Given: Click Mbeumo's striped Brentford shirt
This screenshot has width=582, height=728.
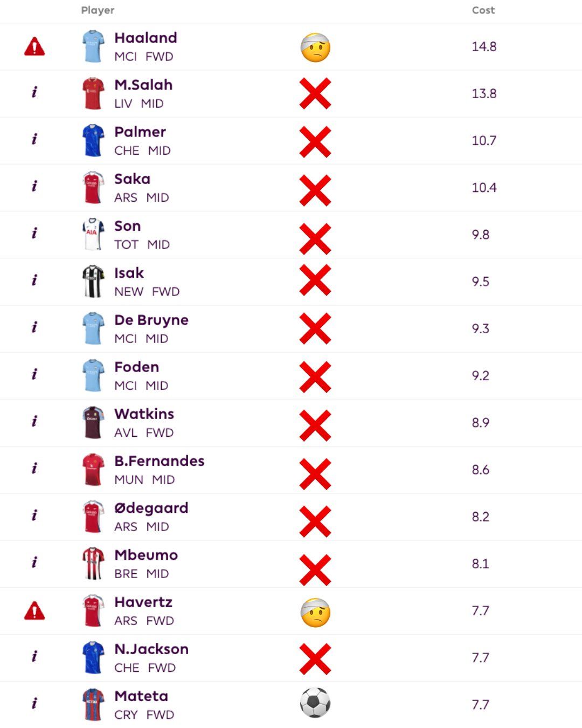Looking at the screenshot, I should click(93, 564).
